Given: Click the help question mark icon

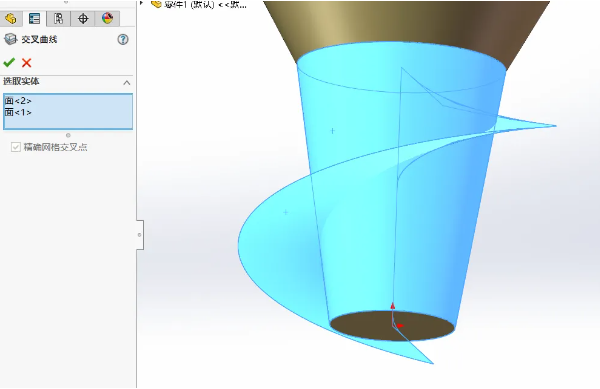Looking at the screenshot, I should 123,39.
